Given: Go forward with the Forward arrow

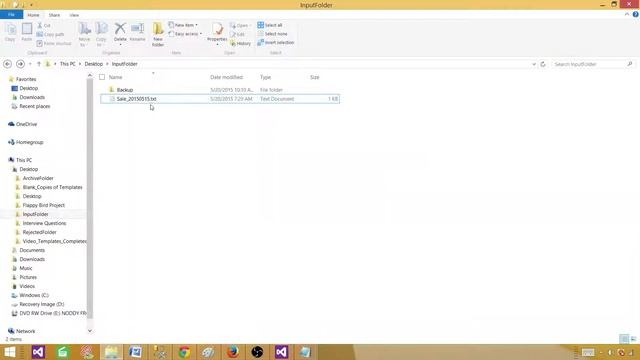Looking at the screenshot, I should click(x=20, y=64).
